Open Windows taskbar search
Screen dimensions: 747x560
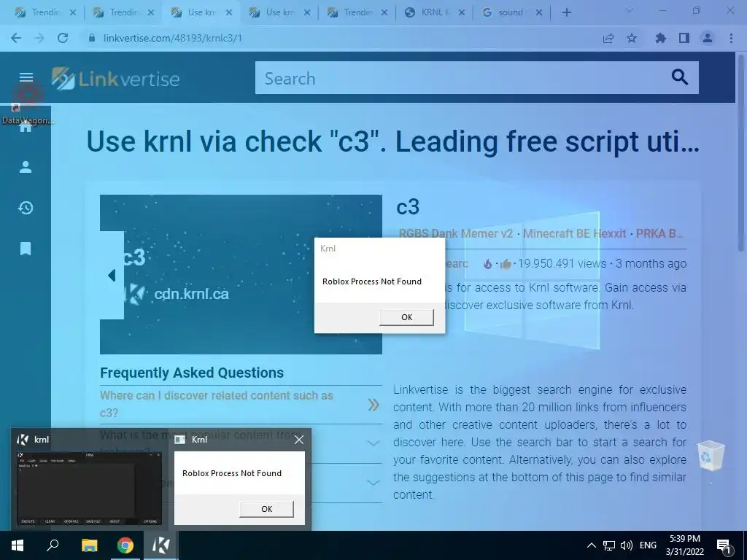pyautogui.click(x=53, y=545)
